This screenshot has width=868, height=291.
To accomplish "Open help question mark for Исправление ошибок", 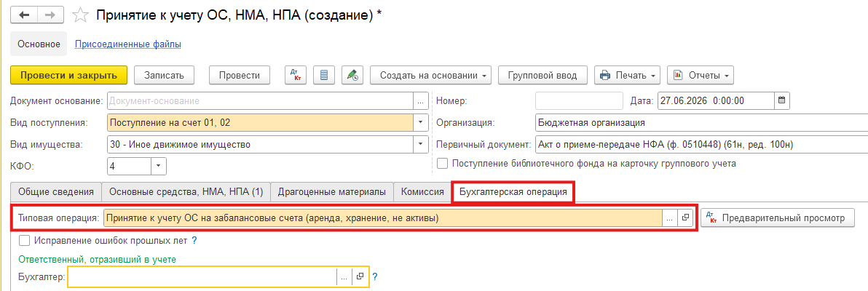I will pos(194,241).
